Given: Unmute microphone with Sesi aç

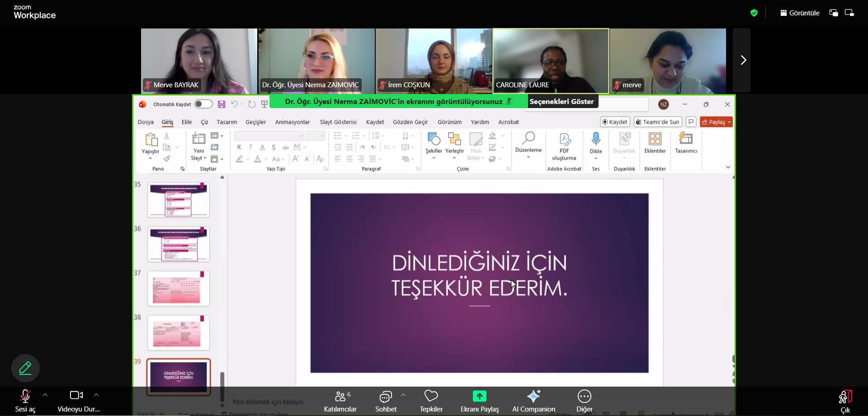Looking at the screenshot, I should pos(25,401).
